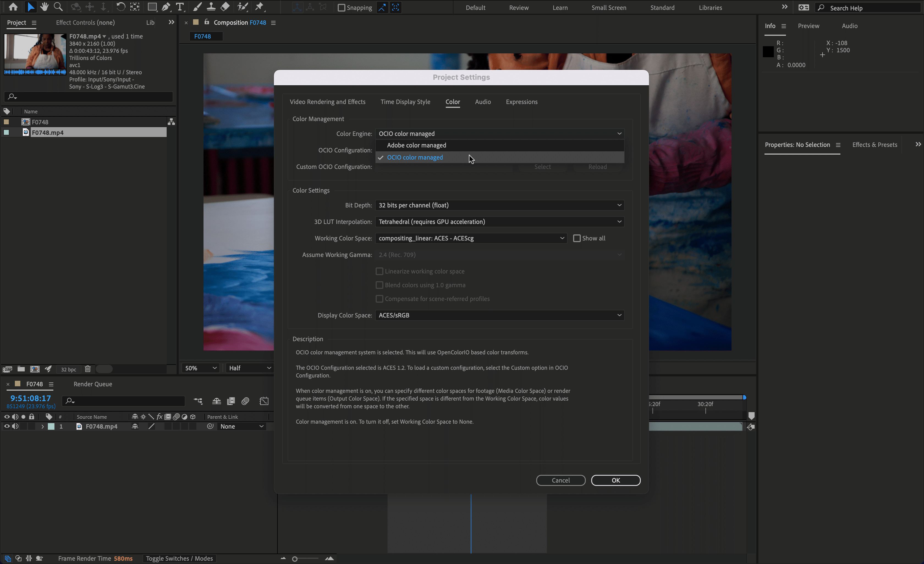Select the Pen tool
Screen dimensions: 924x564
[x=166, y=7]
